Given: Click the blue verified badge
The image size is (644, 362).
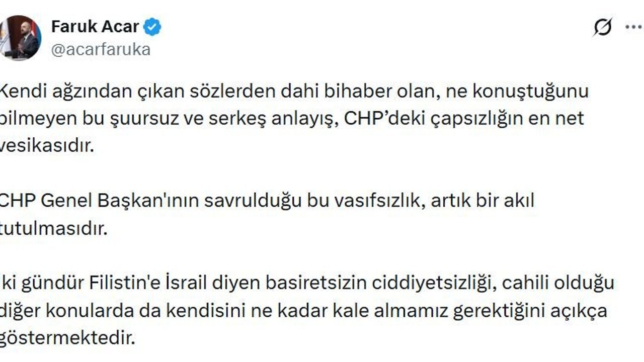Looking at the screenshot, I should (x=152, y=27).
